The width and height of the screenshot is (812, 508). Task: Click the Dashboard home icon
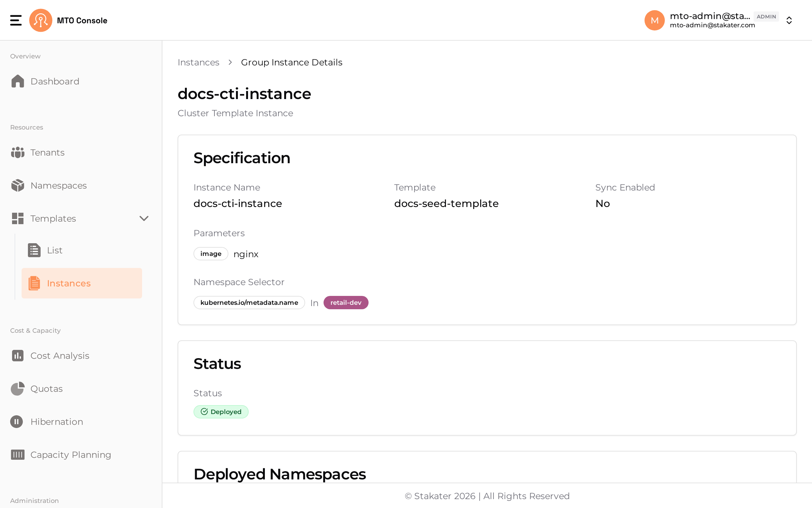point(17,81)
